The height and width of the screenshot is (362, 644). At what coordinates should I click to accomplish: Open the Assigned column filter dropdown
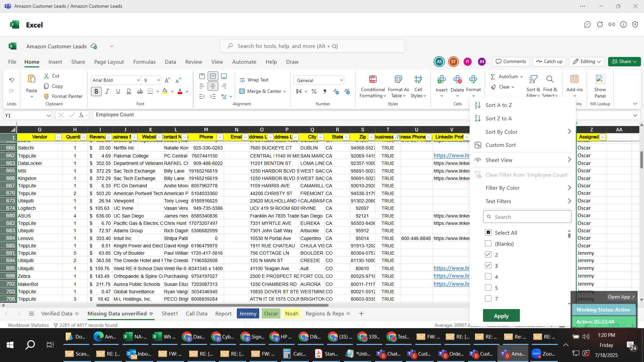click(x=603, y=137)
